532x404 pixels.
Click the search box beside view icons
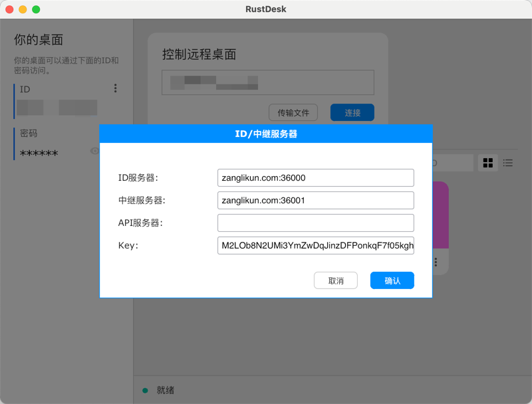tap(452, 163)
